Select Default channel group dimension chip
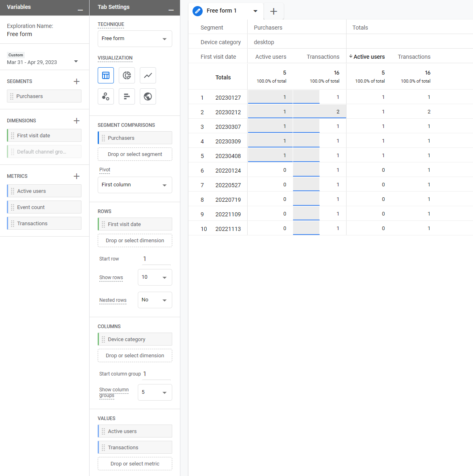473x476 pixels. pos(44,152)
